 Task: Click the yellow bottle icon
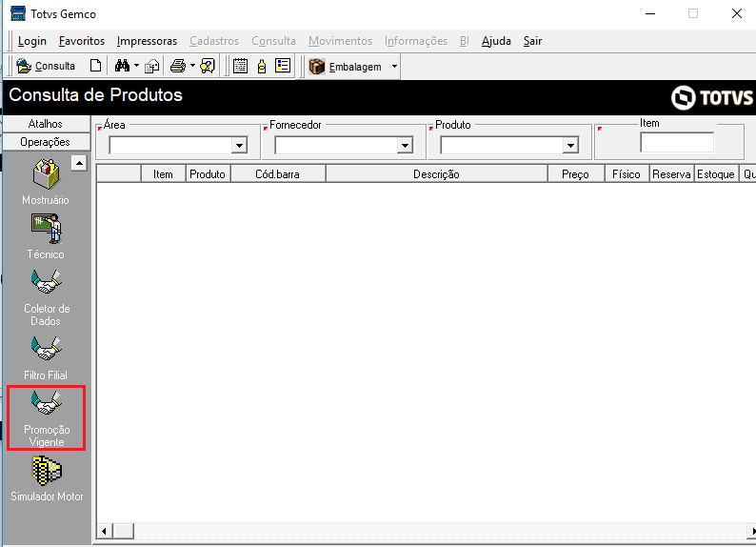point(262,66)
